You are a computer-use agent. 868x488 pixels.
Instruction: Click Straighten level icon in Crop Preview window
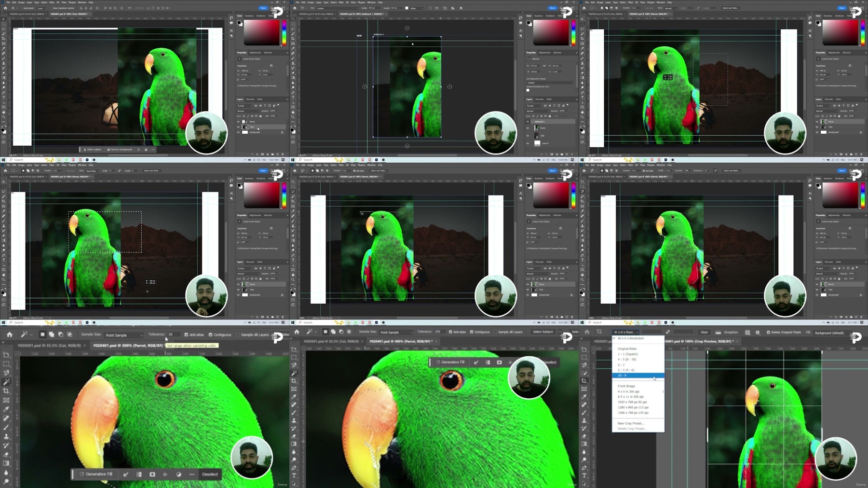[x=718, y=332]
